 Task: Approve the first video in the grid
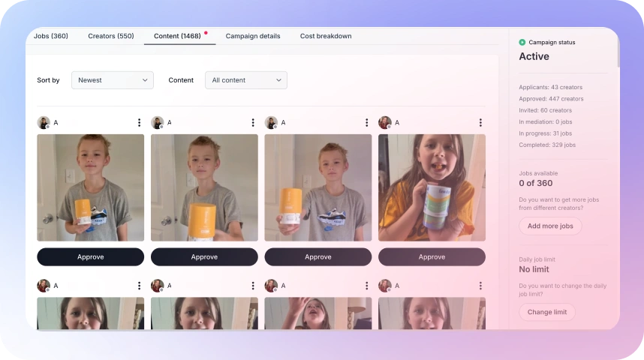tap(90, 257)
